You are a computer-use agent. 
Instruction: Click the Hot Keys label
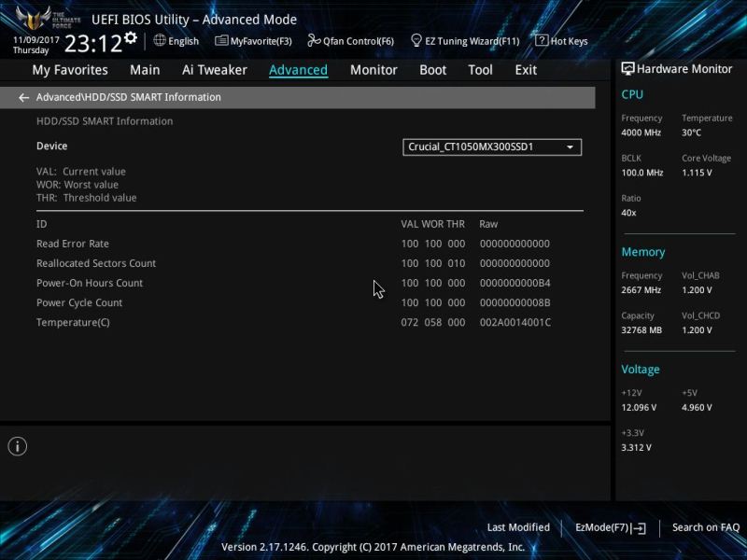569,41
